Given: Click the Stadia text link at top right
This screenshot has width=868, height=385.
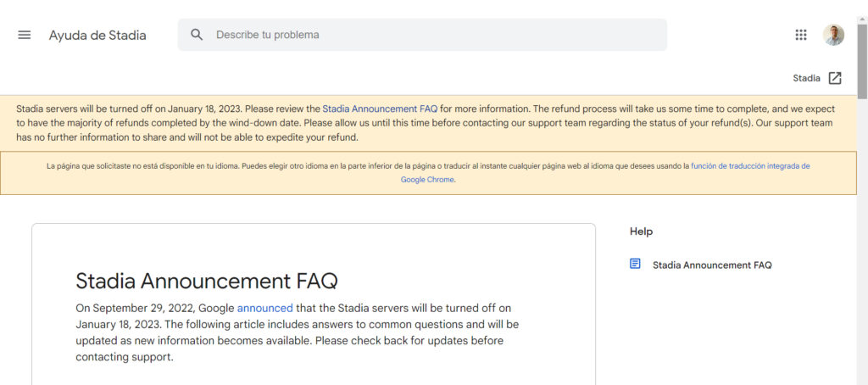Looking at the screenshot, I should [806, 78].
